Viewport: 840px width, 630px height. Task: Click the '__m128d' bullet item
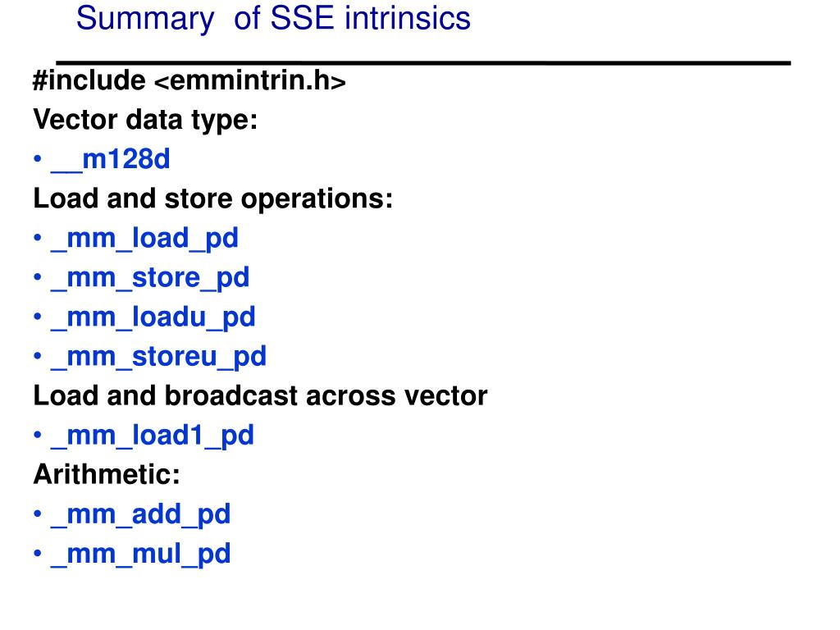[x=111, y=160]
